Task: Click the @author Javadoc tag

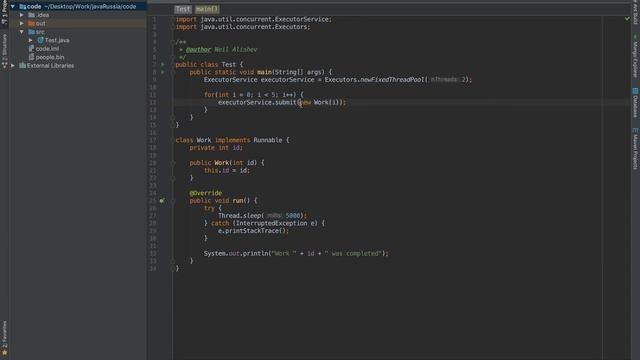Action: click(198, 49)
